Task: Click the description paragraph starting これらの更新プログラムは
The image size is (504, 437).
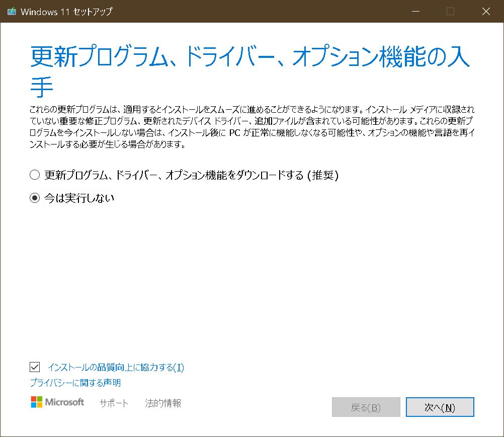Action: [x=252, y=127]
